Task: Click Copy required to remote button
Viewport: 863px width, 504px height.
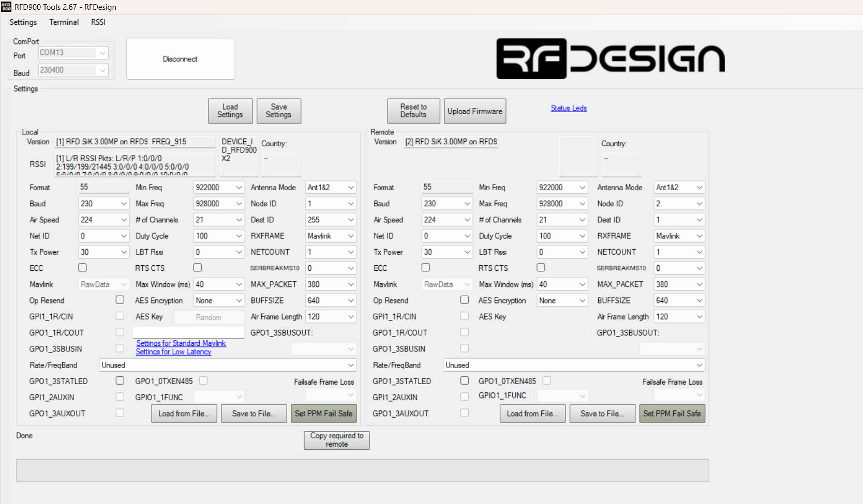Action: point(337,440)
